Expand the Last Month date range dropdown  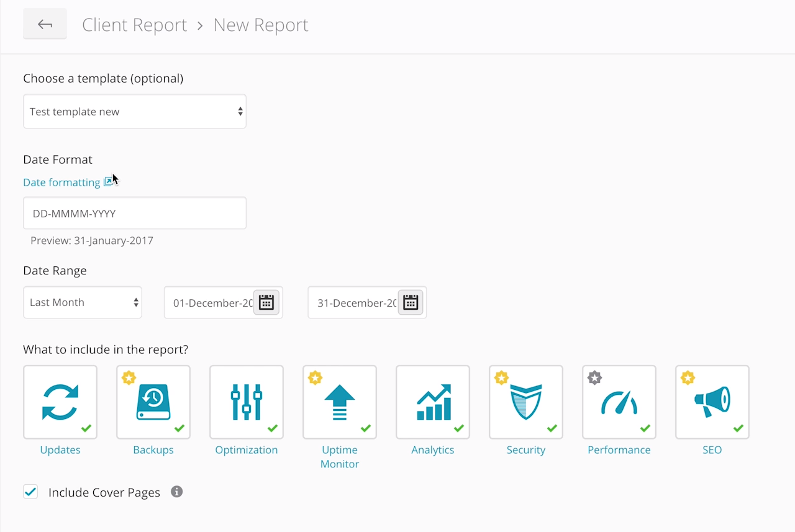83,302
